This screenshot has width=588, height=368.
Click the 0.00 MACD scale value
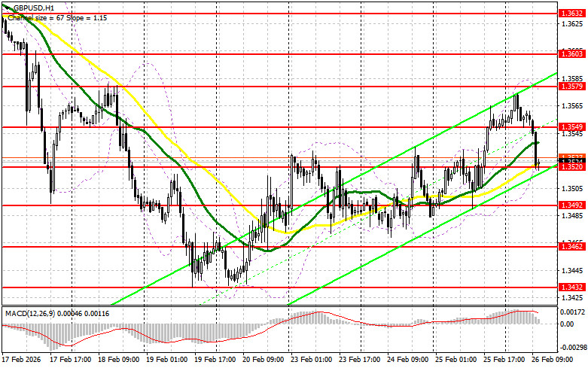567,324
